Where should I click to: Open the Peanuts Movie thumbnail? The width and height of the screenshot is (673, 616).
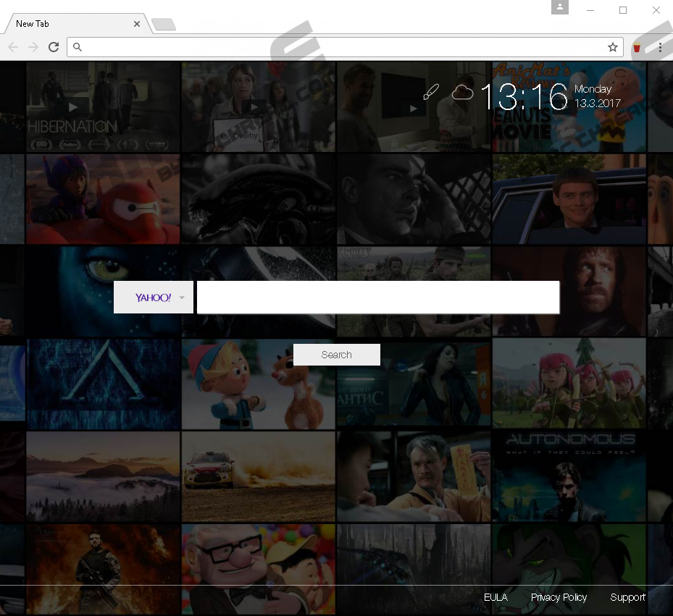569,107
